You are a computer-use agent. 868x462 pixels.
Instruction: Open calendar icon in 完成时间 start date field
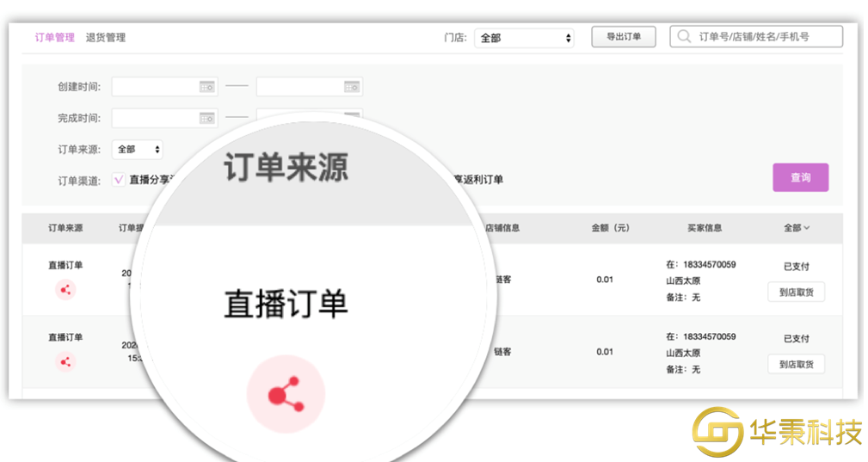206,118
